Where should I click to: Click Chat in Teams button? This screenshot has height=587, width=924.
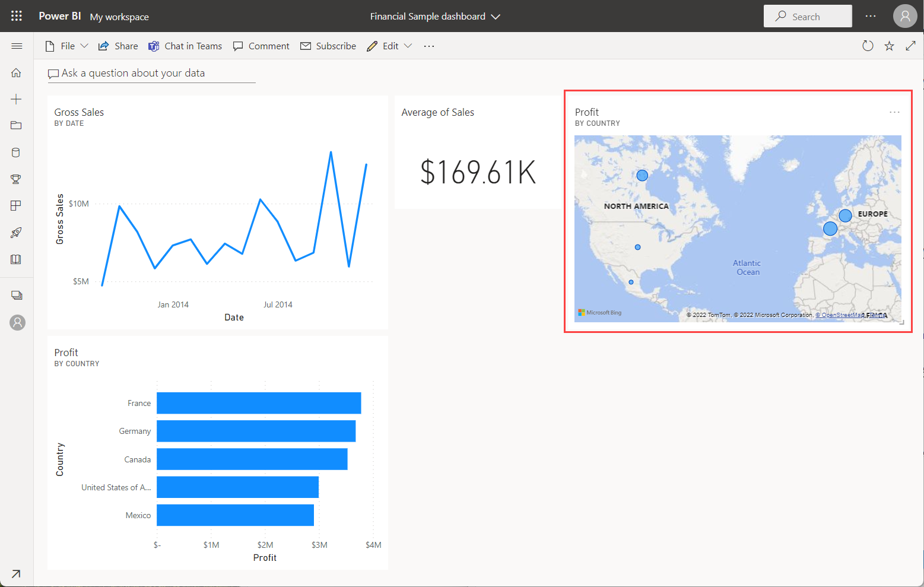pos(185,46)
